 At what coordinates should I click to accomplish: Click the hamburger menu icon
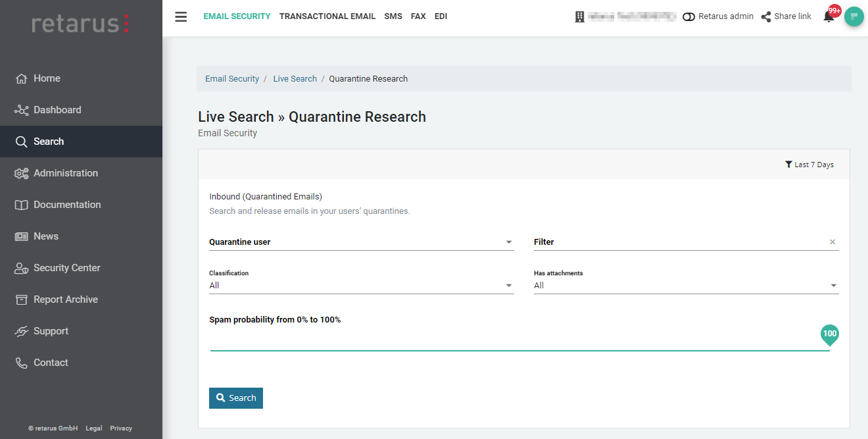pyautogui.click(x=181, y=16)
